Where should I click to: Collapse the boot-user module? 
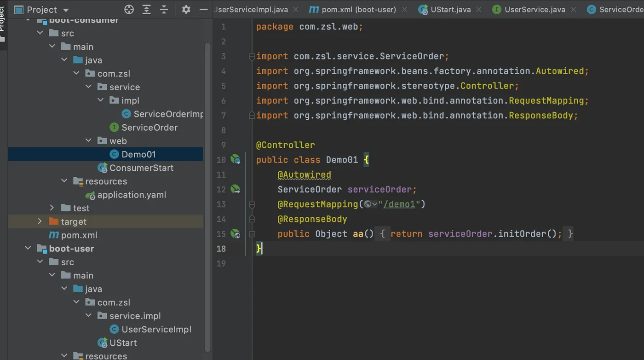click(28, 248)
